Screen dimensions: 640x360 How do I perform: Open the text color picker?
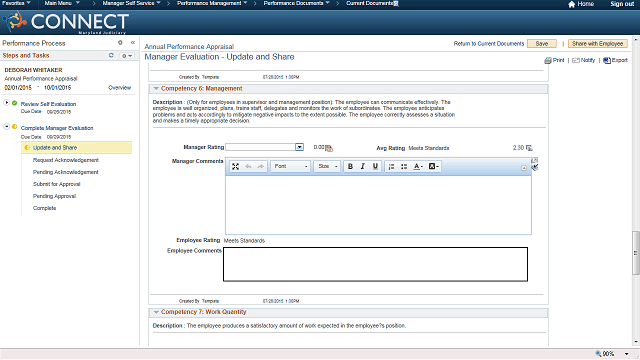click(x=418, y=167)
